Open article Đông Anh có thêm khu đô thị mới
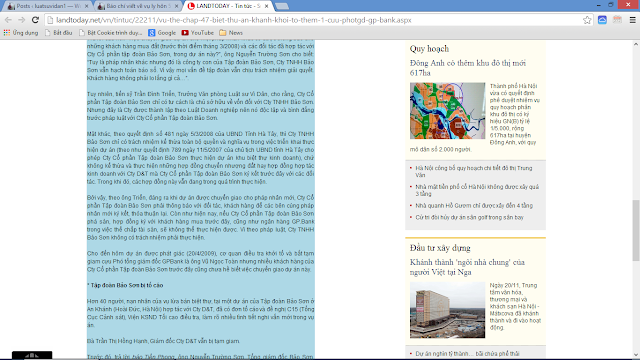The width and height of the screenshot is (640, 360). click(468, 68)
